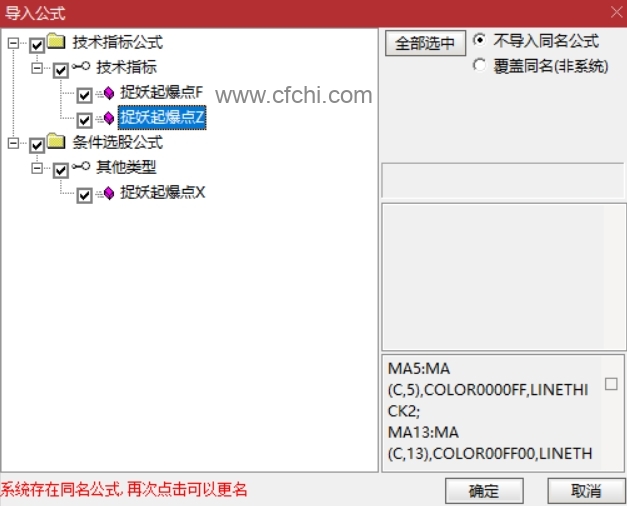
Task: Click the purple cube icon beside 捉妖起爆点Z
Action: [x=109, y=118]
